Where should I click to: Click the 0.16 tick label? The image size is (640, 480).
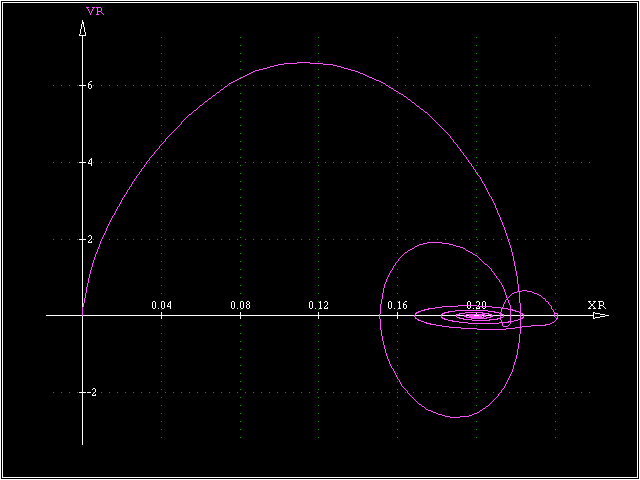coord(398,305)
